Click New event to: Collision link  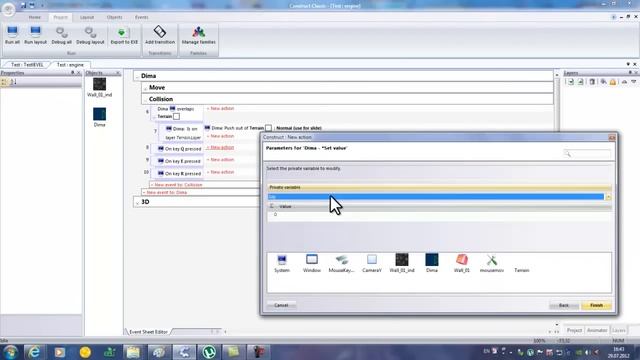(x=176, y=185)
